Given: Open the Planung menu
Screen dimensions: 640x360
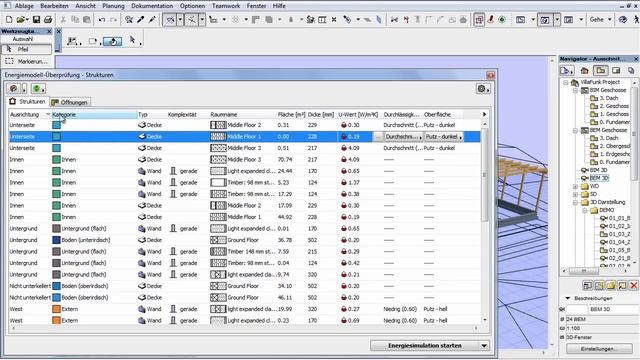Looking at the screenshot, I should [113, 6].
